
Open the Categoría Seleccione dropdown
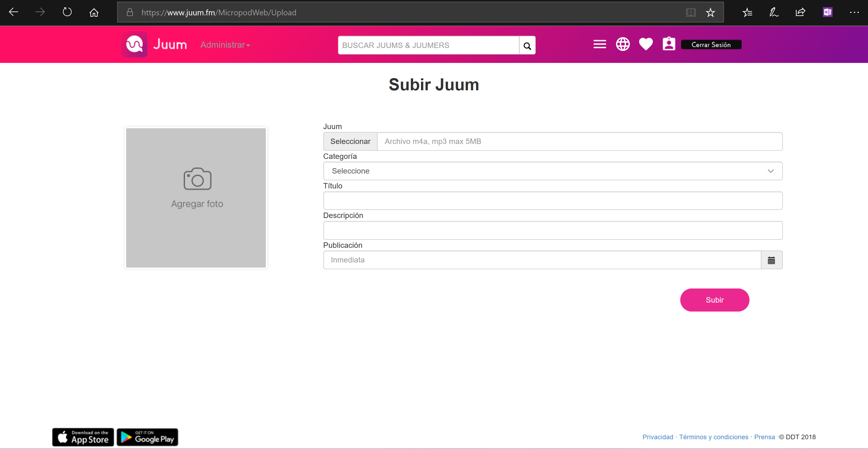553,171
